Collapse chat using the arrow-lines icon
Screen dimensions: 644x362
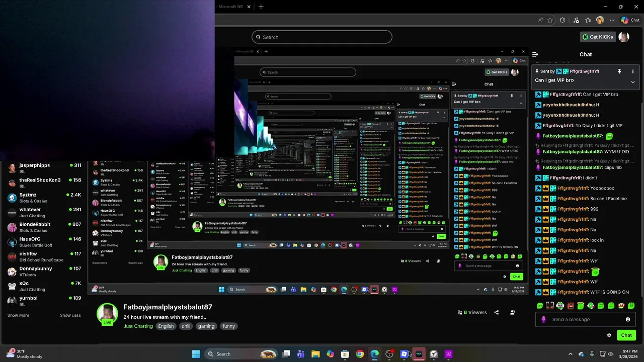point(535,54)
